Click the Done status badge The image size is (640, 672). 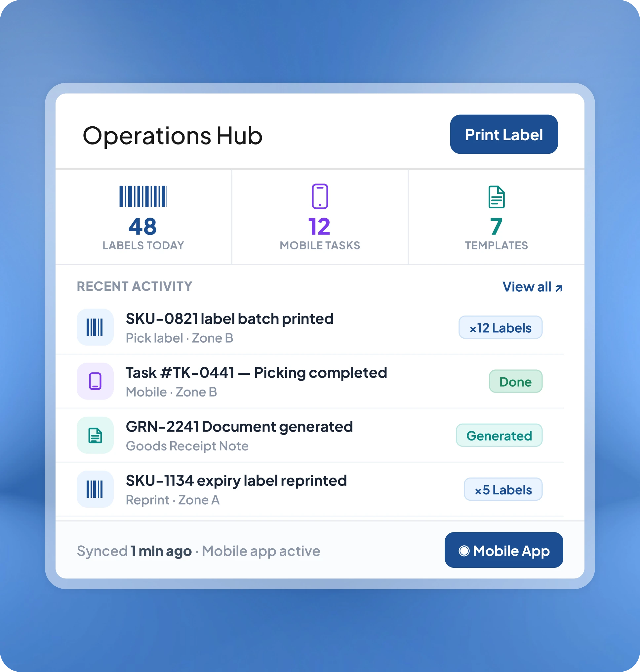(515, 381)
